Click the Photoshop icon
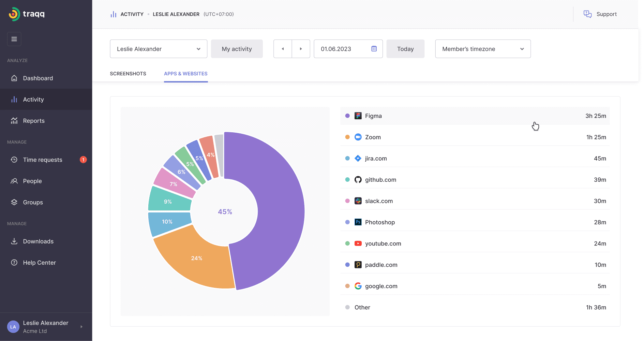The width and height of the screenshot is (644, 341). (x=358, y=222)
